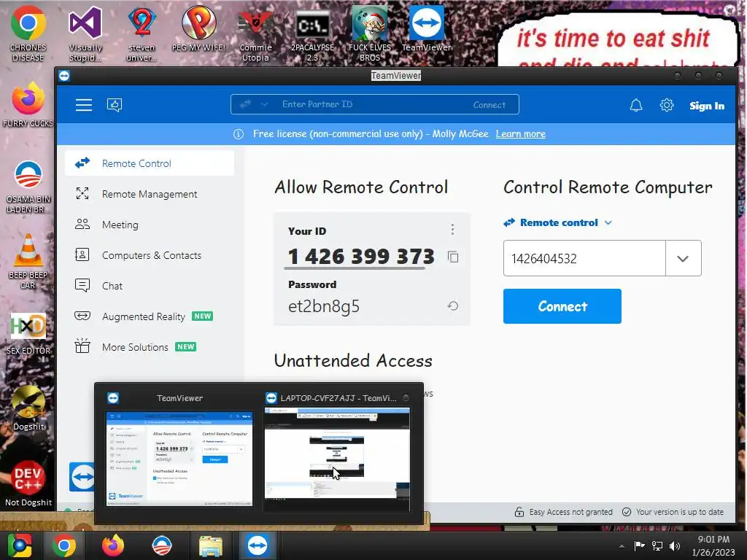Click the Start button in taskbar

click(20, 545)
